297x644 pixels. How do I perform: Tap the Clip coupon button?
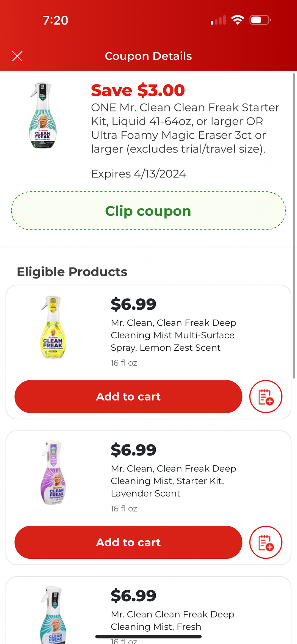coord(148,211)
